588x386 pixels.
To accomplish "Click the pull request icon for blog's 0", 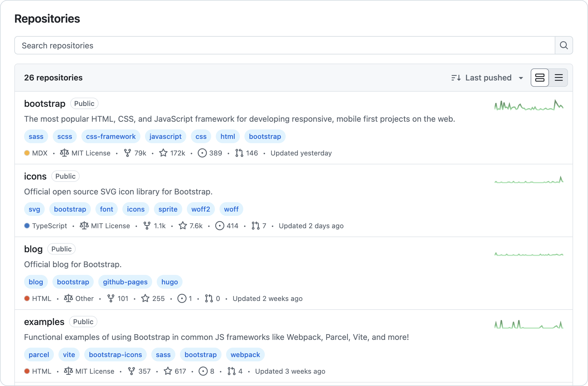I will point(209,298).
